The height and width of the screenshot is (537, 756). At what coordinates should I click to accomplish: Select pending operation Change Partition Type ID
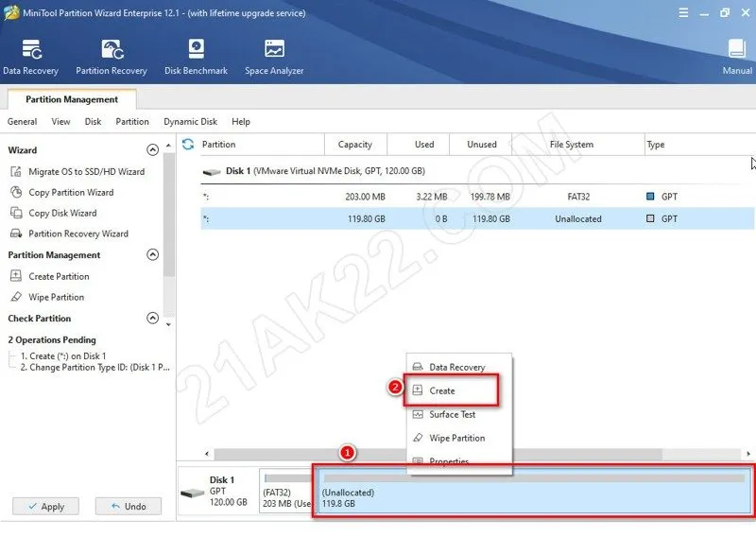[95, 368]
